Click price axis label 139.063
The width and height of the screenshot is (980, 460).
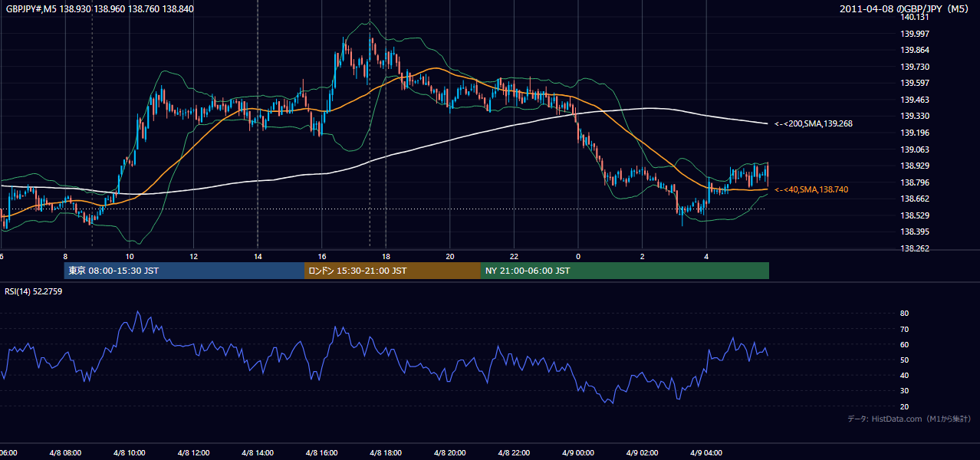pyautogui.click(x=915, y=149)
